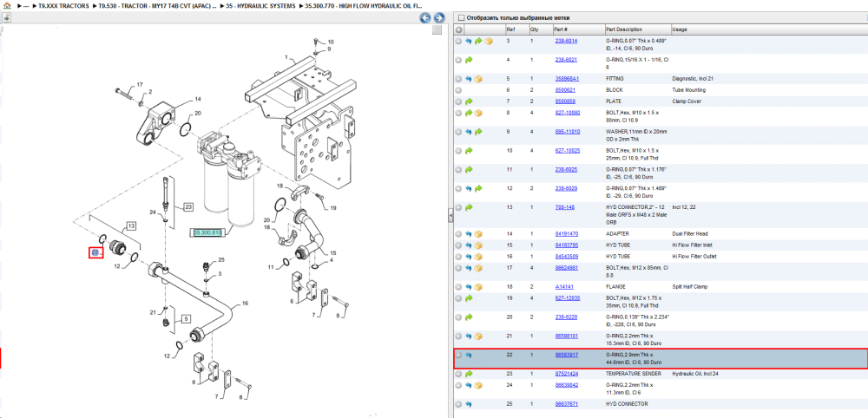
Task: Click the box icon on ADAPTER row
Action: pos(478,234)
